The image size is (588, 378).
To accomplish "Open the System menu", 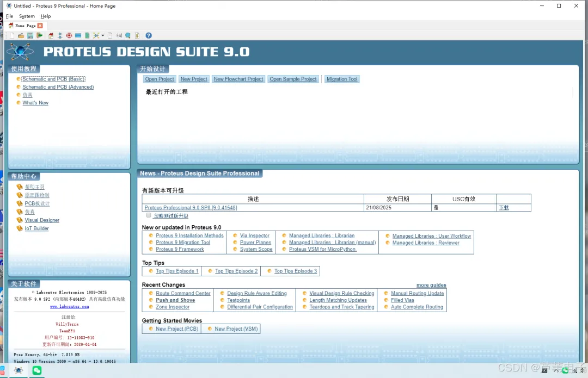I will tap(27, 16).
